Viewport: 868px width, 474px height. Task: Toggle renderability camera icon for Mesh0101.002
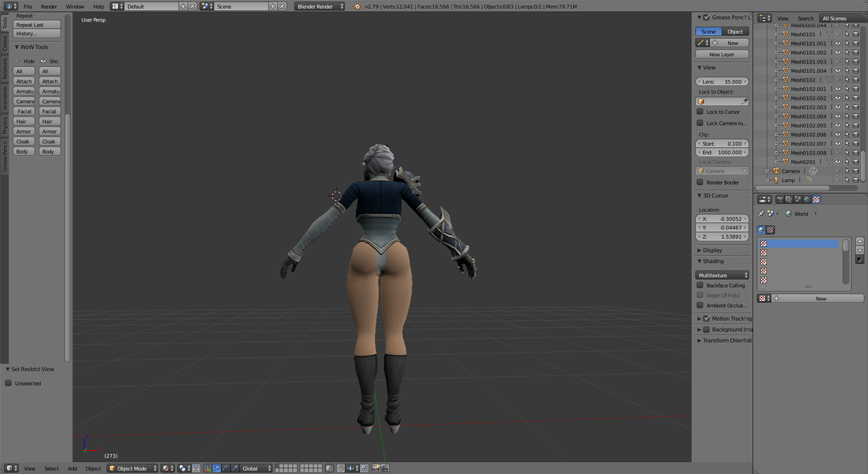click(x=856, y=52)
